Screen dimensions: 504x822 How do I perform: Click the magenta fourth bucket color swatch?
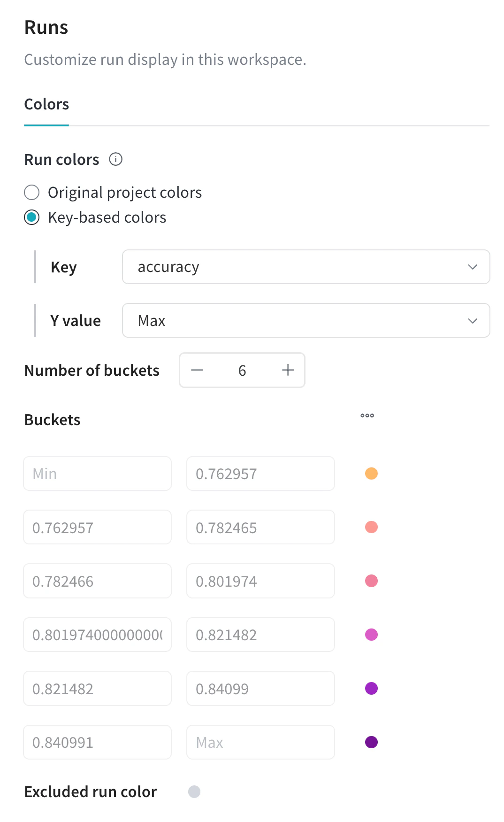pos(371,635)
